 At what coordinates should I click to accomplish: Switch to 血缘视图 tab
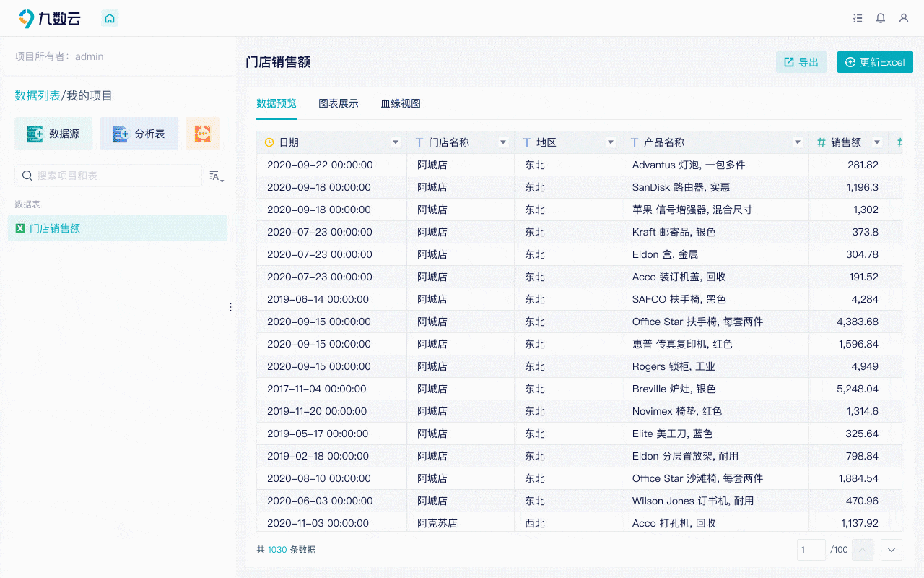pos(401,103)
